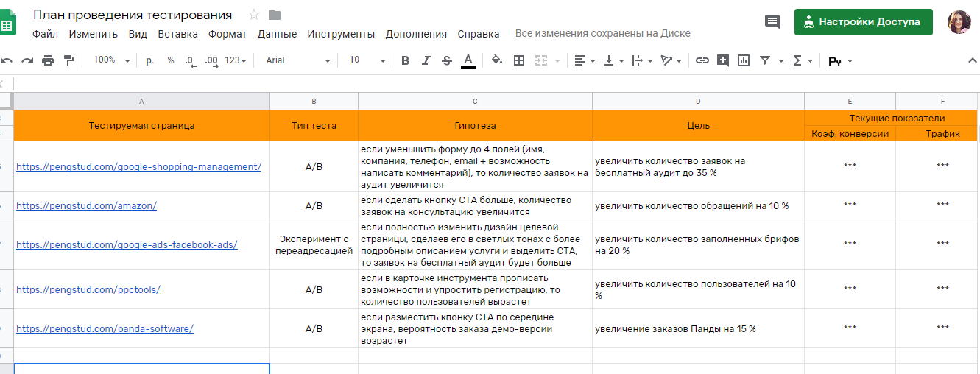Click the Настройки Доступа share button
This screenshot has height=374, width=980.
pyautogui.click(x=863, y=21)
